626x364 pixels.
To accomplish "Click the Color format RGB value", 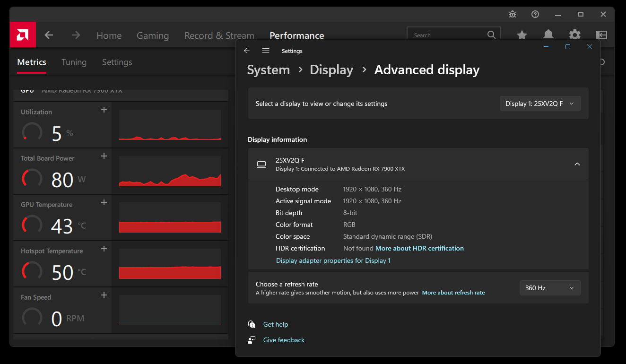I will point(349,225).
